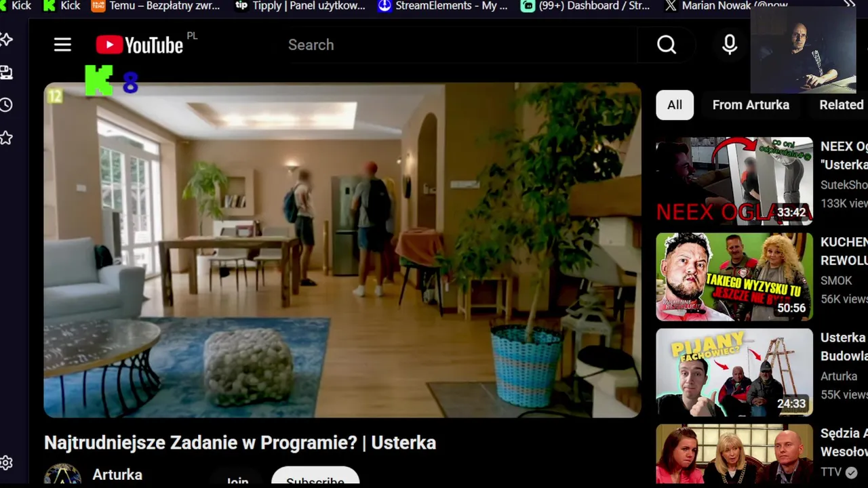Viewport: 868px width, 488px height.
Task: Open the Temu bookmark
Action: click(155, 5)
